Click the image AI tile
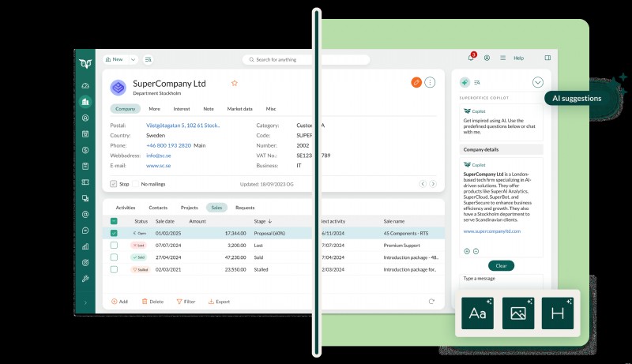The height and width of the screenshot is (364, 632). [x=518, y=313]
